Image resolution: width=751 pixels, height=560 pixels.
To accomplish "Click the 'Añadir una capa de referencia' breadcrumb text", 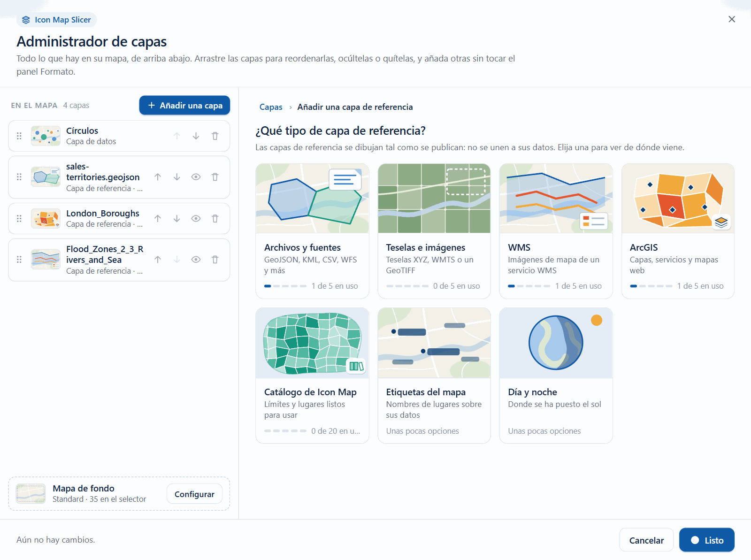I will (x=355, y=107).
